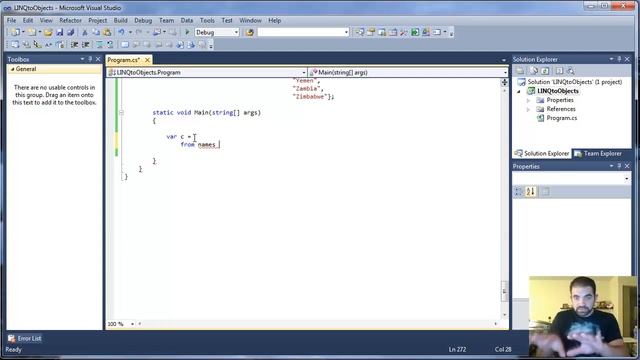Click the Copy toolbar icon

point(96,32)
